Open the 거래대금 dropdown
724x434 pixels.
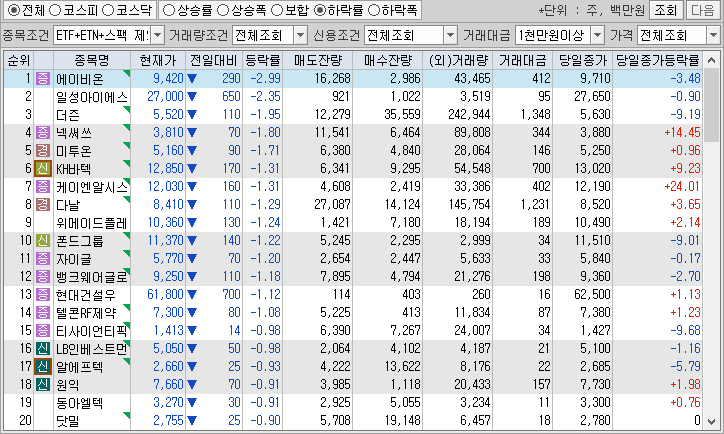tap(597, 35)
